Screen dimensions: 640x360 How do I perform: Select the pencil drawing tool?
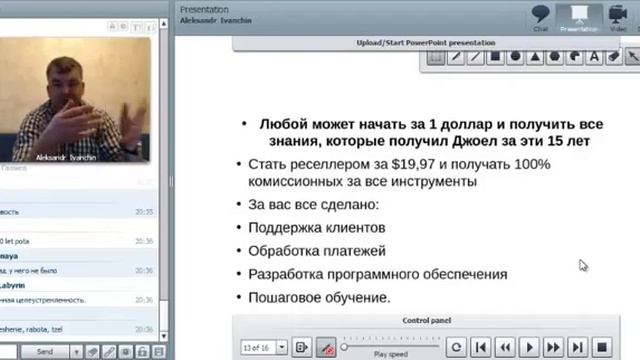(x=456, y=57)
